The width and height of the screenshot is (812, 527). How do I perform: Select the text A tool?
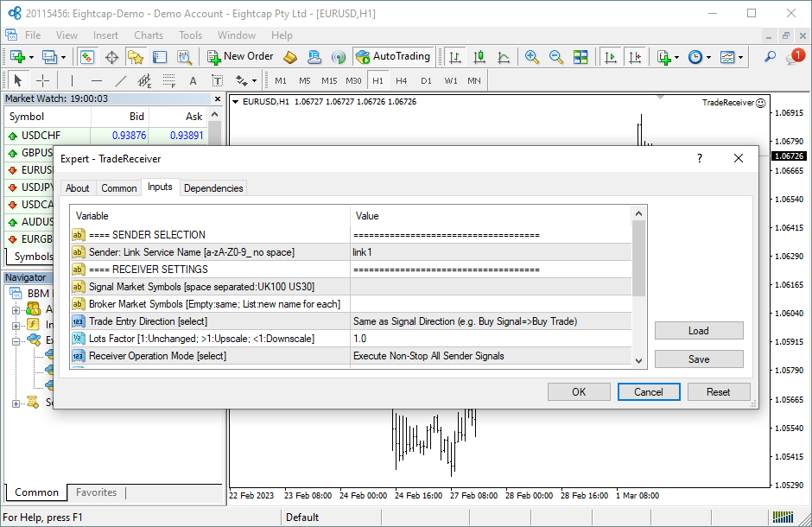pyautogui.click(x=193, y=80)
